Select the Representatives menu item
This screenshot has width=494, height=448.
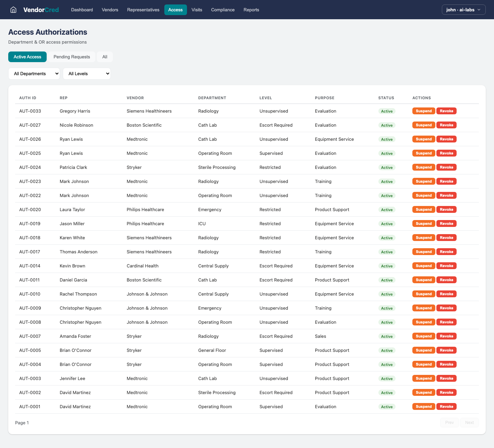(x=143, y=10)
